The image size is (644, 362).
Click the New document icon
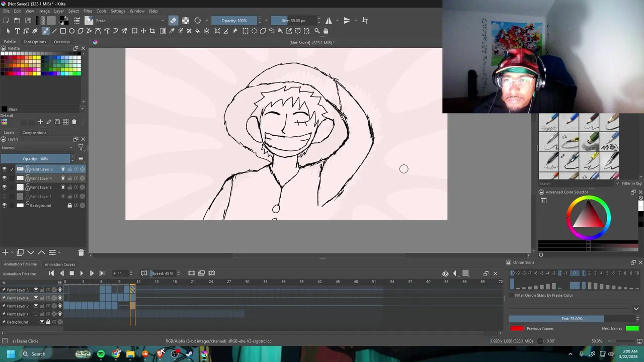pyautogui.click(x=6, y=21)
